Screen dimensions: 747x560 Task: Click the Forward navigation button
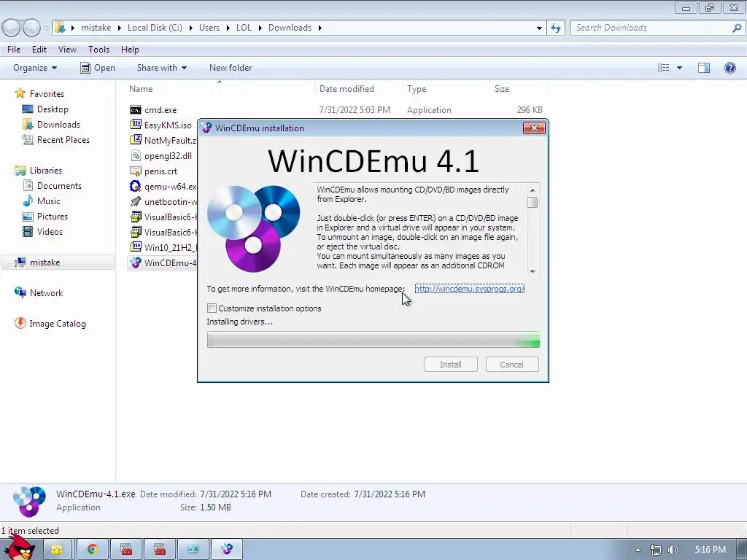[x=32, y=28]
